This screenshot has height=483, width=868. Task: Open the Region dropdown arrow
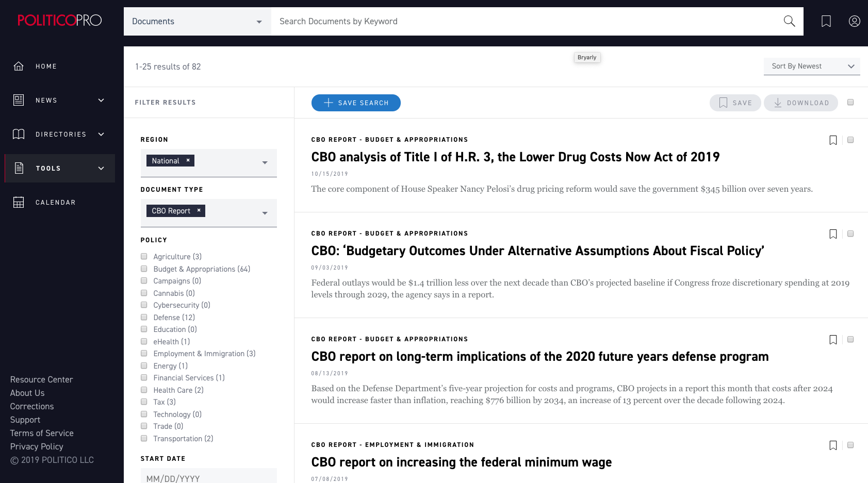coord(265,162)
